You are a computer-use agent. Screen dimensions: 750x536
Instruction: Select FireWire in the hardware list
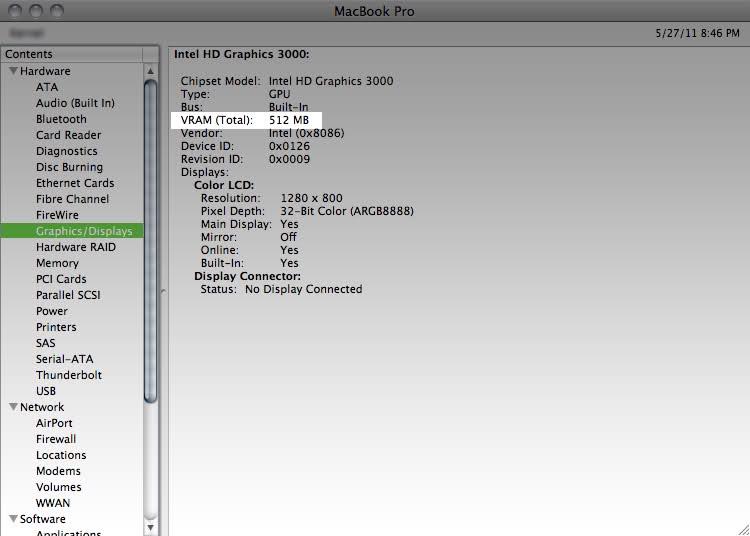pos(58,215)
